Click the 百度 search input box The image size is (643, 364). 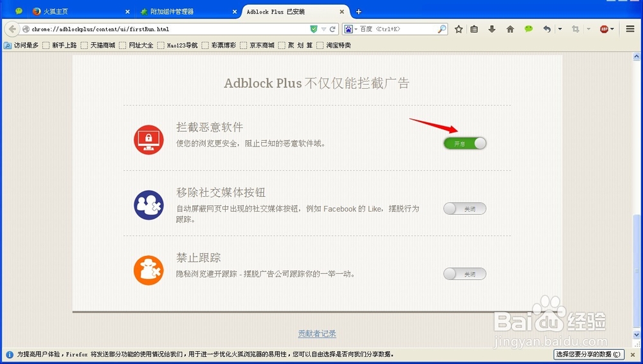click(397, 29)
